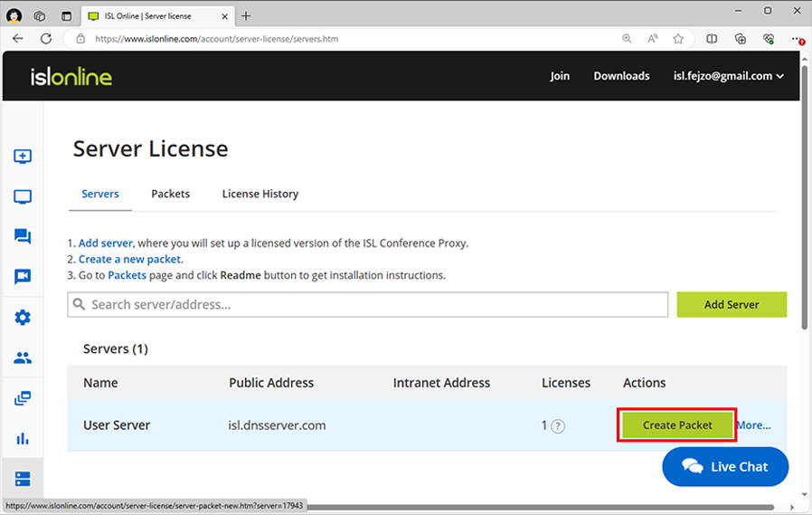Click the server license sidebar icon

click(23, 479)
